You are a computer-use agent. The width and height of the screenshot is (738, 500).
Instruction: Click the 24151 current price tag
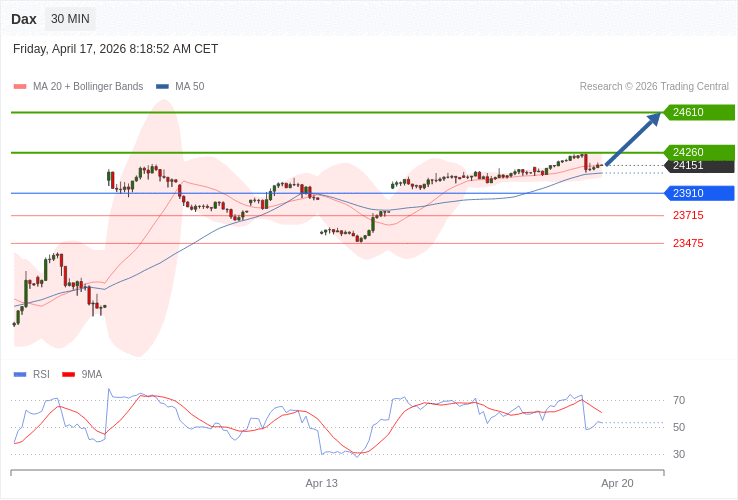(699, 166)
